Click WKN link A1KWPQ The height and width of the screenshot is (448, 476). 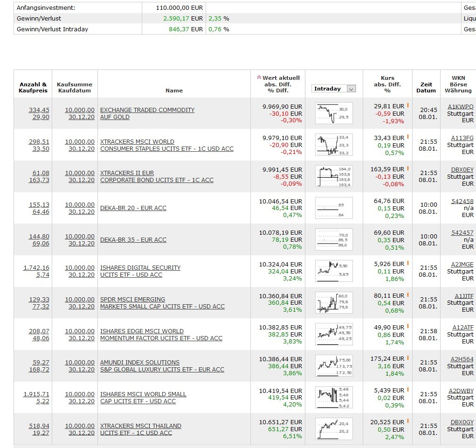[x=461, y=106]
